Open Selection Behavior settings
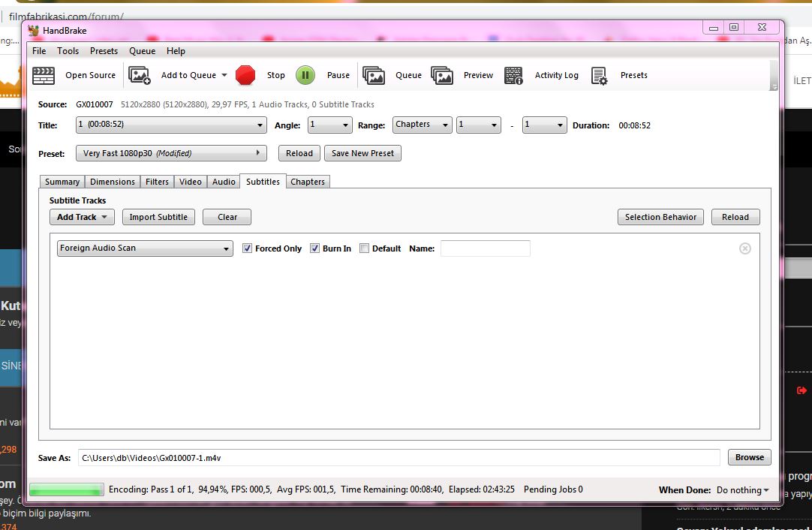This screenshot has width=812, height=530. click(660, 217)
